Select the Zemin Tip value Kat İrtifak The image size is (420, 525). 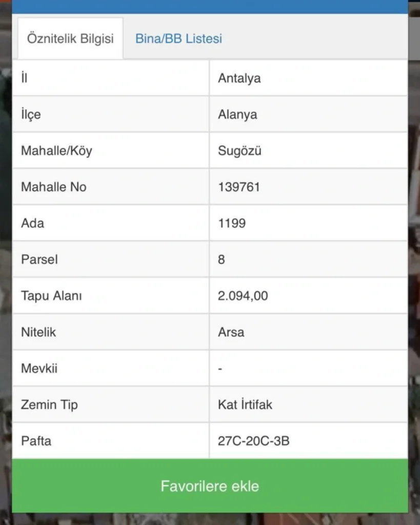pyautogui.click(x=245, y=405)
